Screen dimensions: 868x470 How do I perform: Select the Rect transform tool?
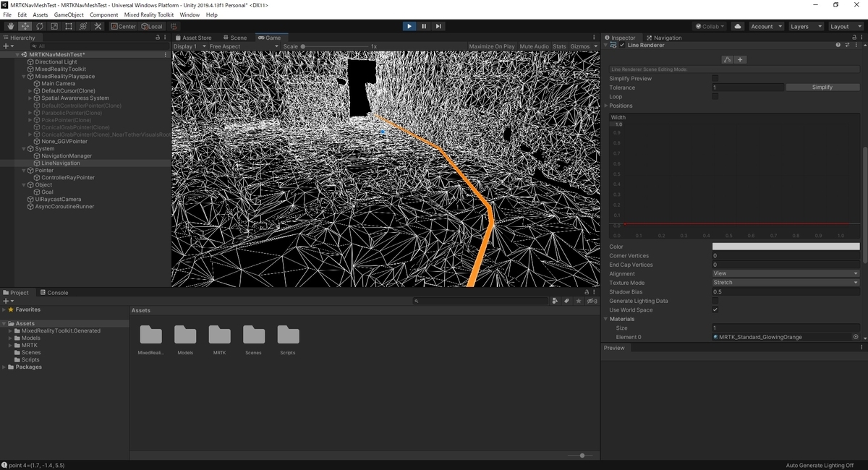tap(68, 26)
